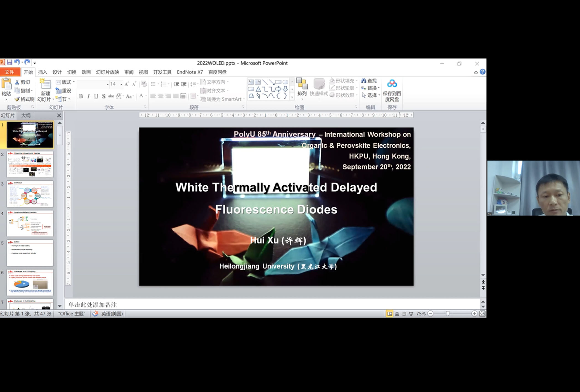The height and width of the screenshot is (392, 580).
Task: Click the Arrange (排列) icon
Action: coord(302,84)
